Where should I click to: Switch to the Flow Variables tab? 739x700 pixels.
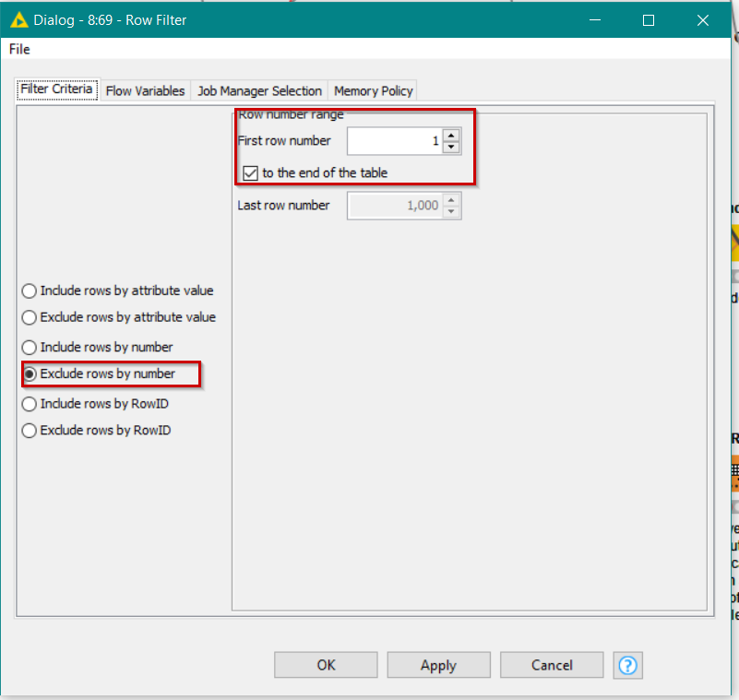pyautogui.click(x=143, y=90)
